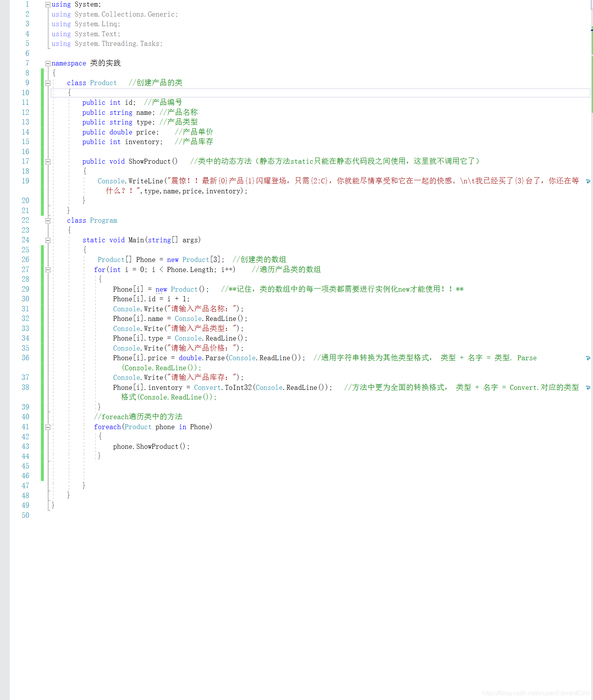
Task: Collapse the static void Main method
Action: 48,240
